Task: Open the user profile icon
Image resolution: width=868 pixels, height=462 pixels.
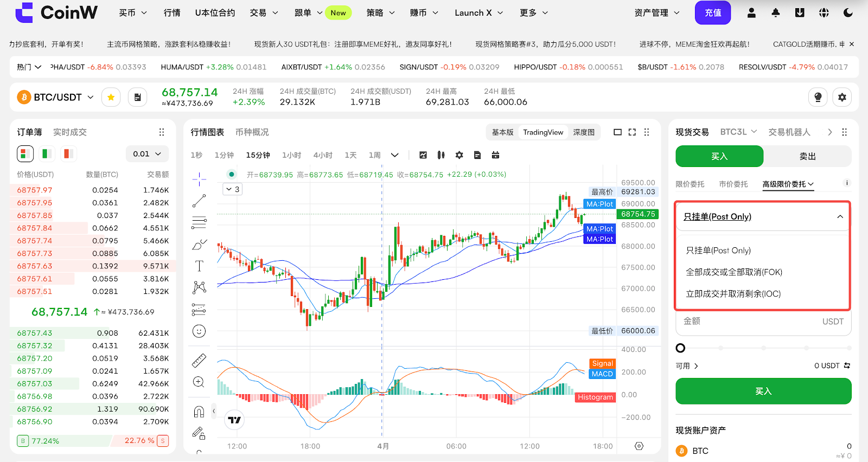Action: (751, 13)
